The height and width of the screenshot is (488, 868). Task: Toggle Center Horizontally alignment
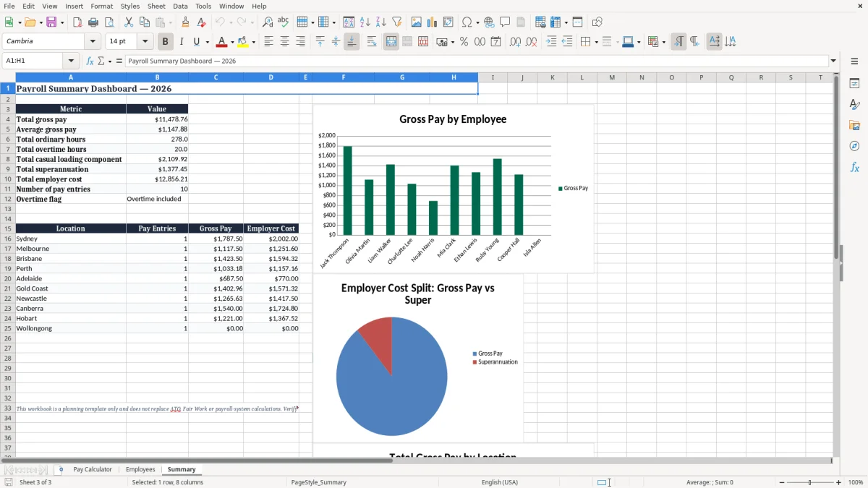coord(284,42)
